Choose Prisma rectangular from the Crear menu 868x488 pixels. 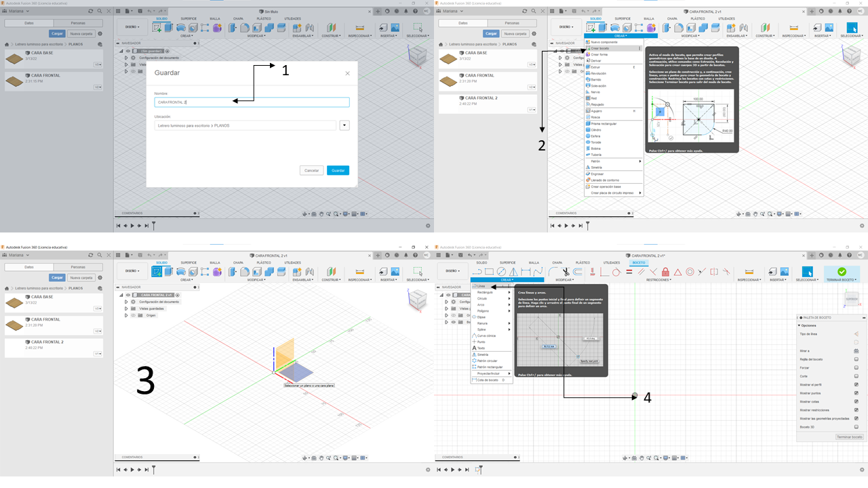coord(613,123)
